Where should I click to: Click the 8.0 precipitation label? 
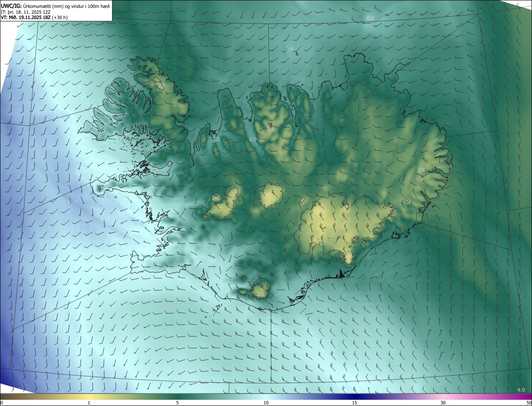(370, 19)
